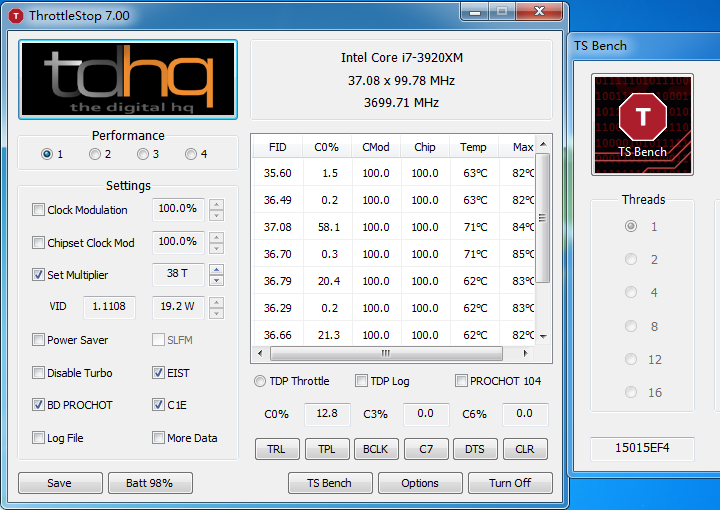The height and width of the screenshot is (510, 720).
Task: Click the Turn Off button
Action: click(x=510, y=483)
